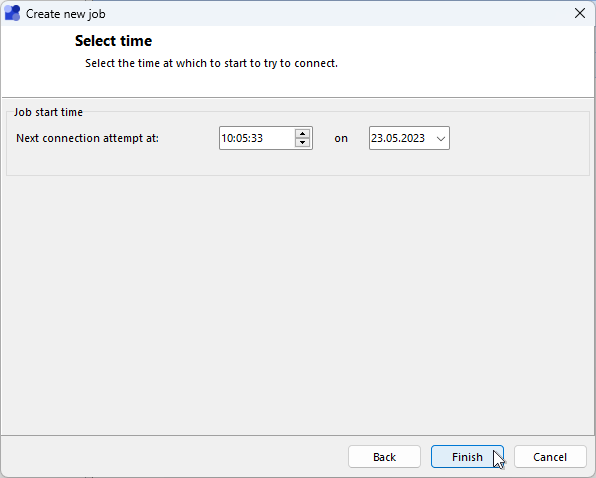Screen dimensions: 596x478
Task: Select the seconds value 33 in the time field
Action: point(257,138)
